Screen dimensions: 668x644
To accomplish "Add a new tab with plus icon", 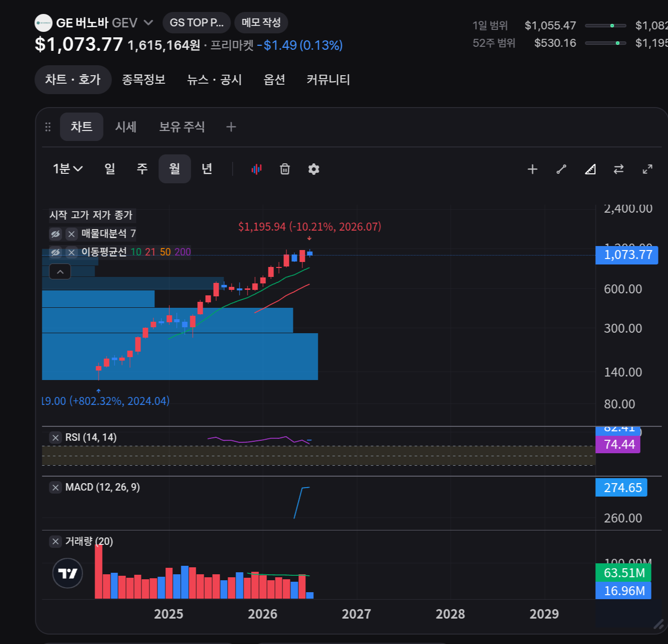I will (x=231, y=127).
